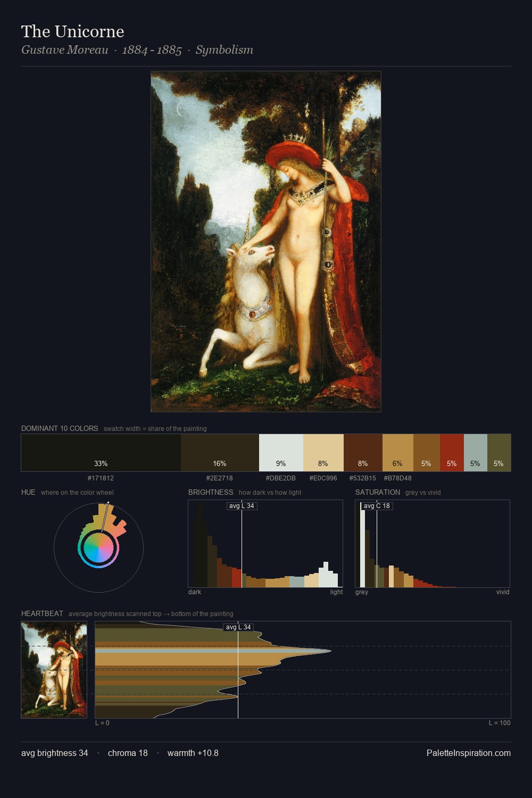This screenshot has width=532, height=798.
Task: Click the "vivid" axis label
Action: point(503,592)
